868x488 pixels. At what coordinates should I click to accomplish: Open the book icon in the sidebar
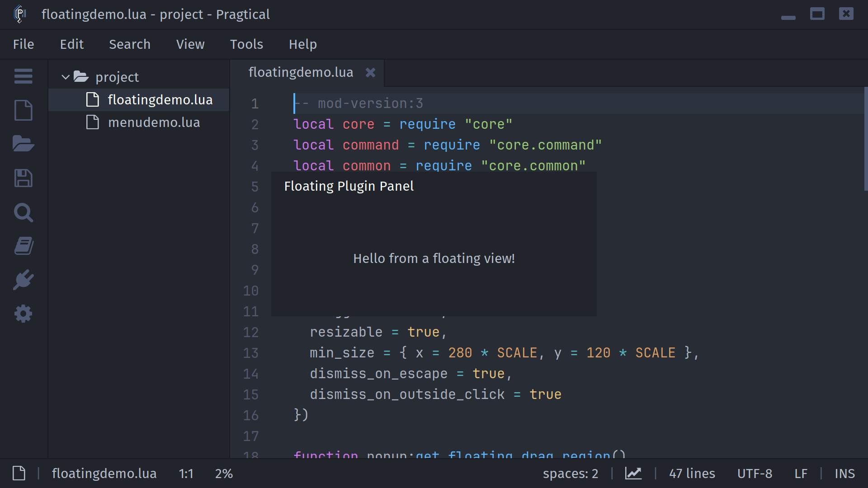click(x=23, y=246)
